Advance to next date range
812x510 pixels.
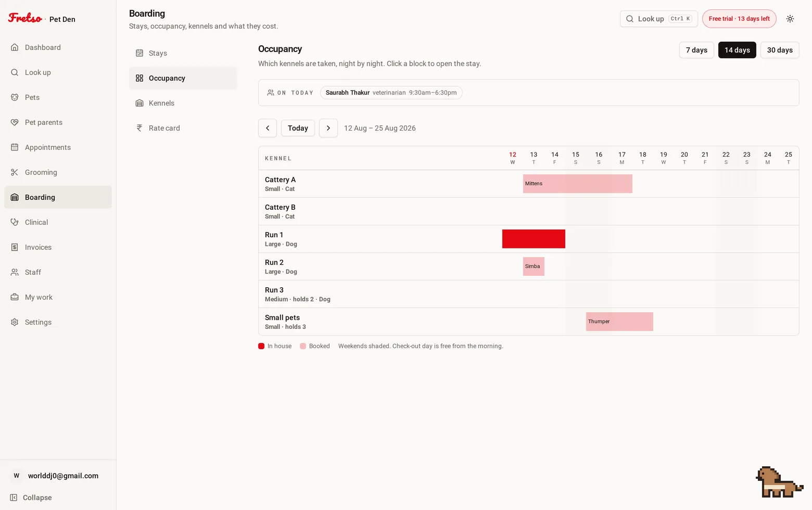click(x=328, y=128)
